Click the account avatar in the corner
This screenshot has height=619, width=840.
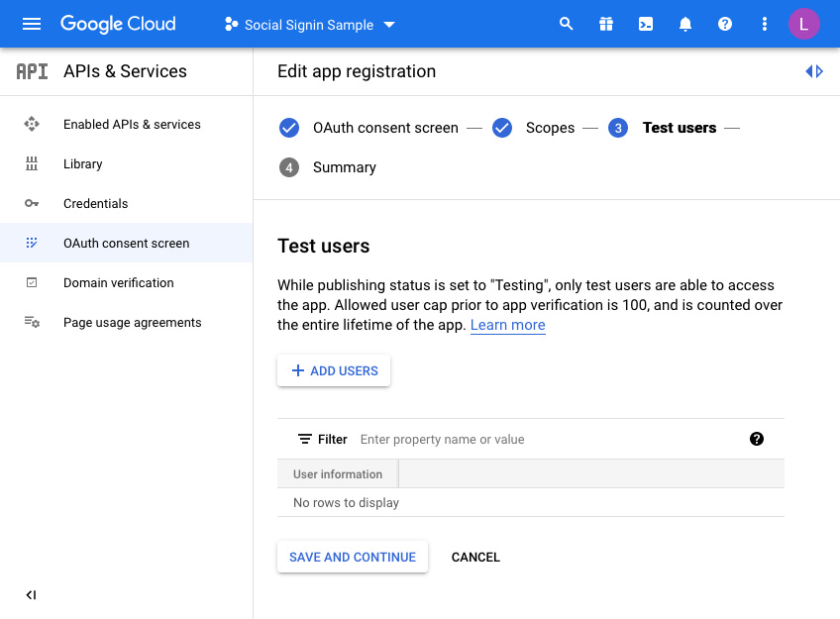[x=804, y=23]
